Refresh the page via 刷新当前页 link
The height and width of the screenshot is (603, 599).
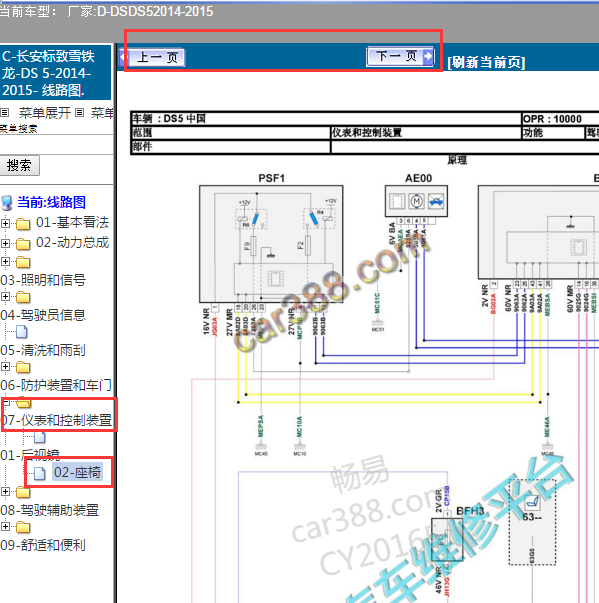click(486, 62)
